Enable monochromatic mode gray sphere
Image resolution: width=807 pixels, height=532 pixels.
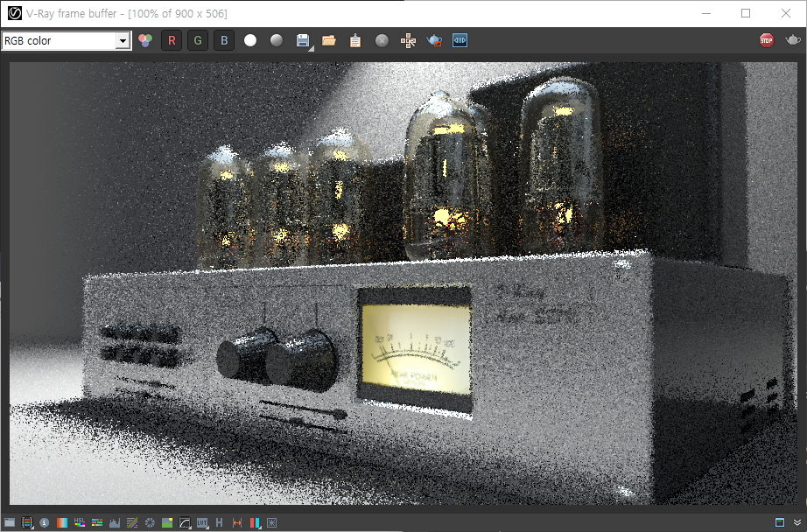pos(277,40)
